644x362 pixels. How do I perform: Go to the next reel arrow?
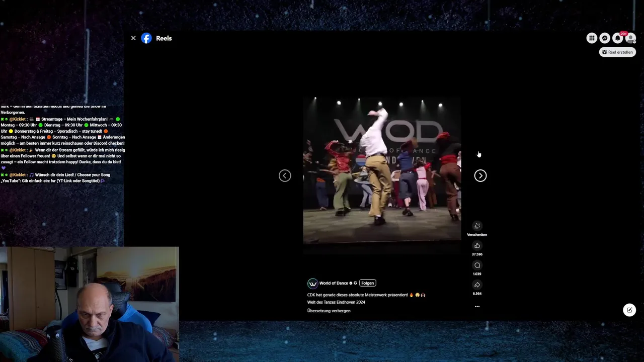480,175
